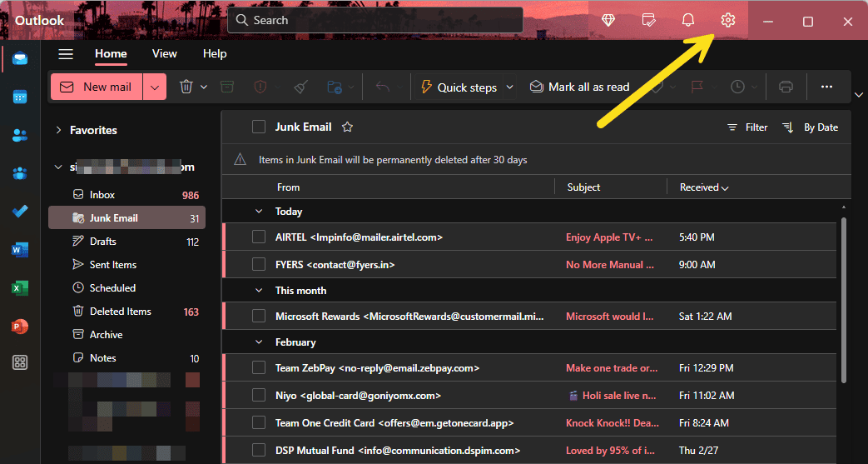The image size is (868, 464).
Task: Check the Microsoft Rewards message checkbox
Action: [x=259, y=317]
